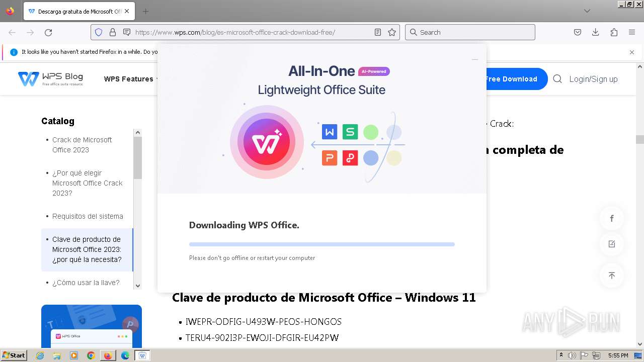This screenshot has height=362, width=644.
Task: Open the Windows Start menu
Action: pos(14,355)
